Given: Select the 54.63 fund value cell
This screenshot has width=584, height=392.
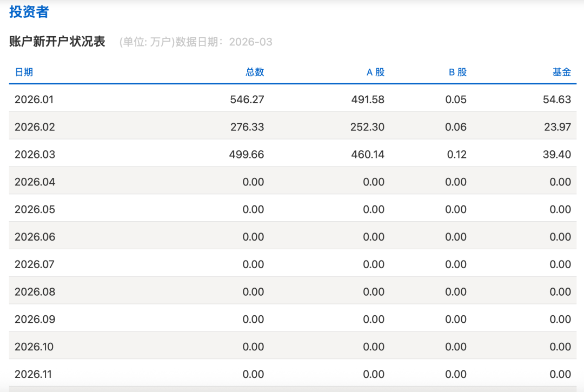Looking at the screenshot, I should pyautogui.click(x=557, y=99).
